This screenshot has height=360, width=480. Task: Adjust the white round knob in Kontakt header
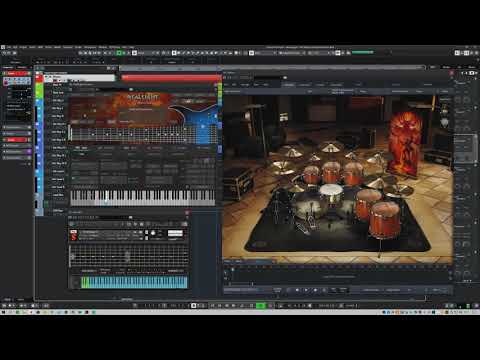coord(153,233)
